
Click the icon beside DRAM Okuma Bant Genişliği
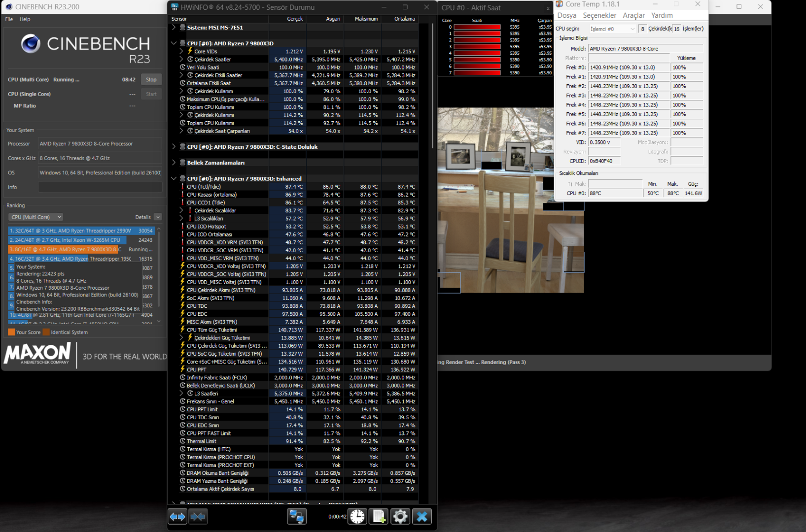point(182,473)
